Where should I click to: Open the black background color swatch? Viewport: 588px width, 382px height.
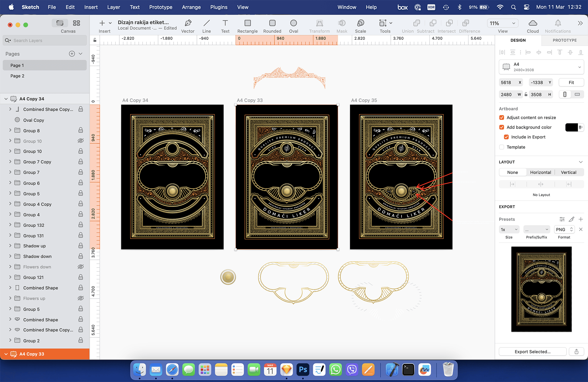(571, 127)
